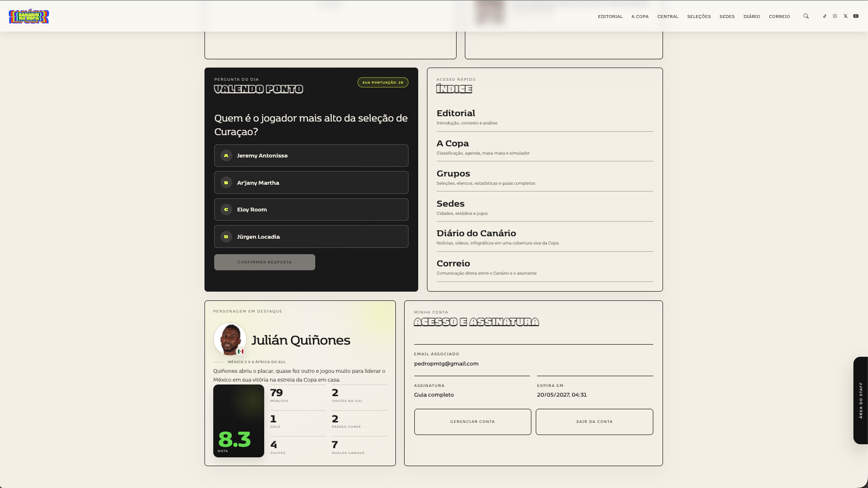Open Sedes in the Índice list

[x=545, y=208]
